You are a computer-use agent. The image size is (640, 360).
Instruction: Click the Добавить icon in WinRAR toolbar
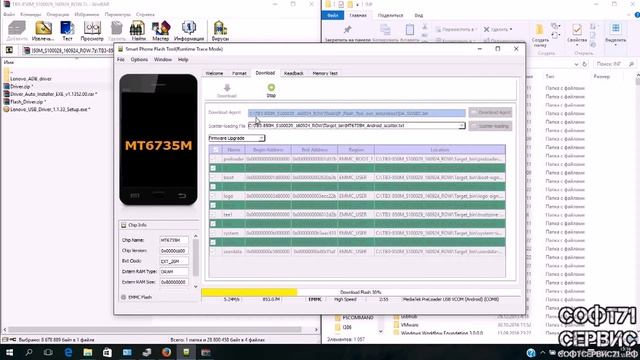tap(17, 29)
